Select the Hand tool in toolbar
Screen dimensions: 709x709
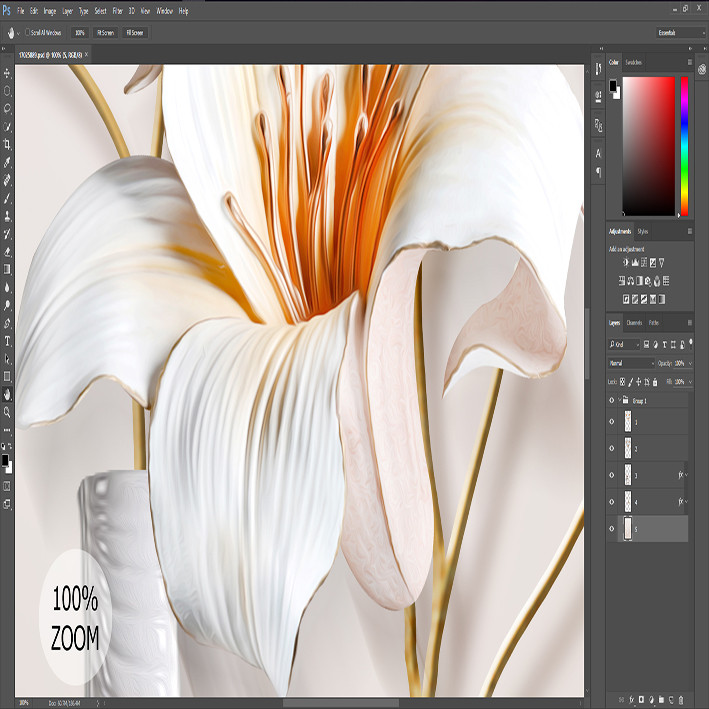click(x=7, y=394)
